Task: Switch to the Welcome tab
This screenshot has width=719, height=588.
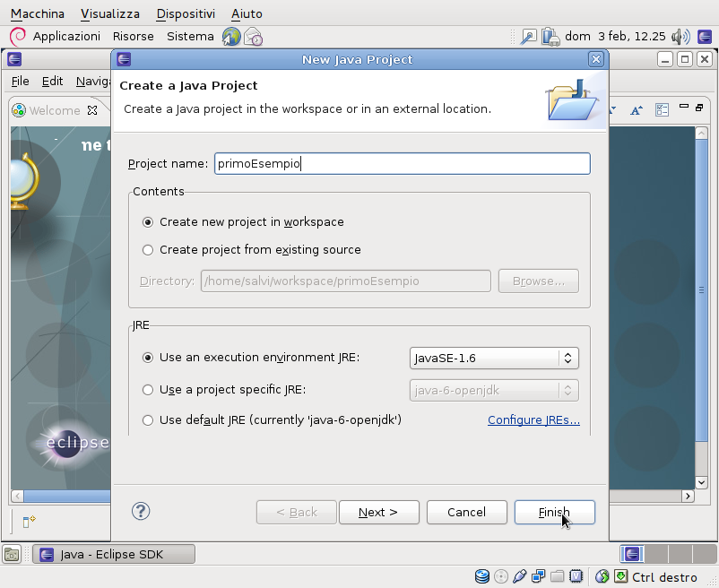Action: click(x=55, y=110)
